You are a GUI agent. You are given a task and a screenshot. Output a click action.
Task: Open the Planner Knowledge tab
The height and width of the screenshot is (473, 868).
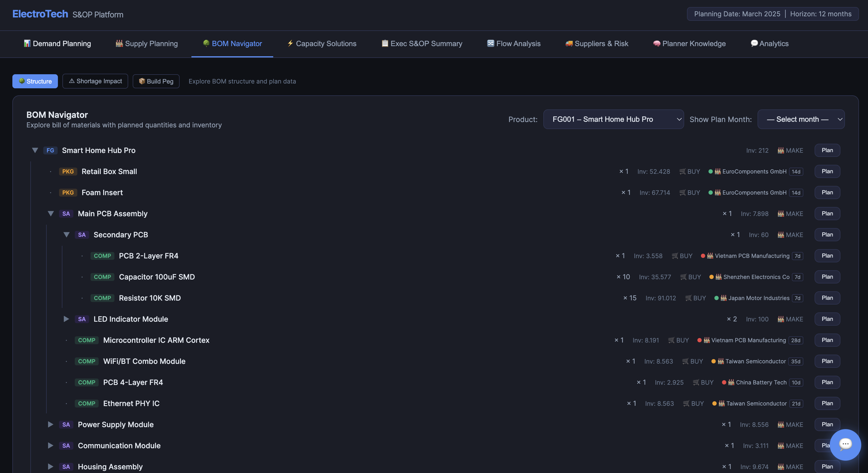[690, 44]
